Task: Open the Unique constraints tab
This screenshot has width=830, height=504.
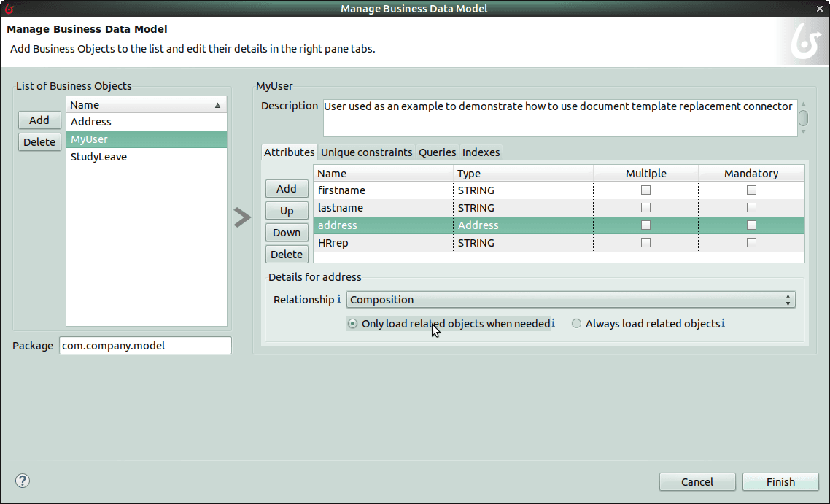Action: tap(365, 152)
